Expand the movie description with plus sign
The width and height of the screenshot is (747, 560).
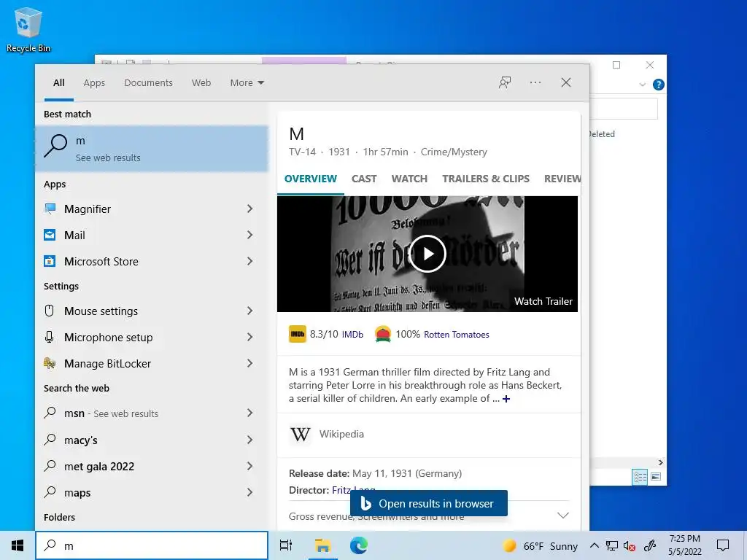click(506, 399)
